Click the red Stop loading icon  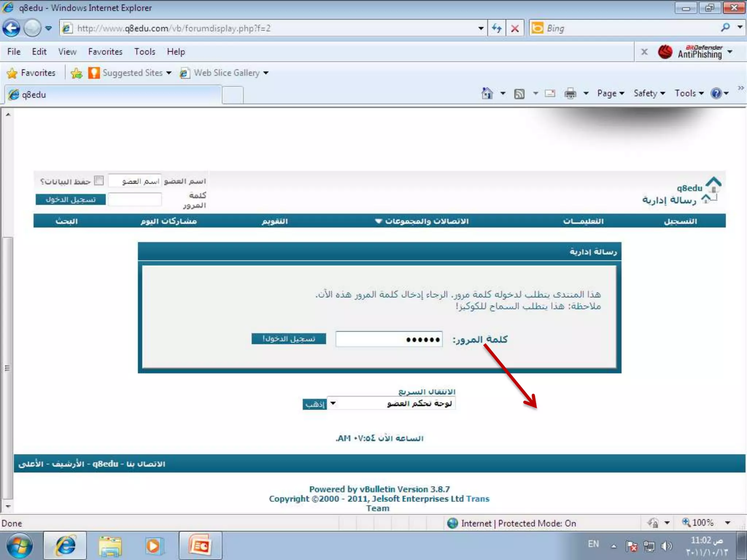coord(515,28)
